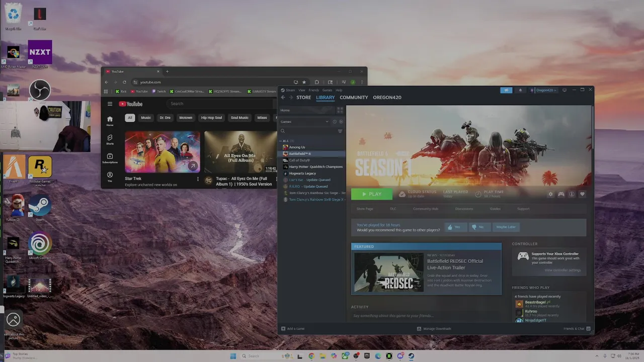Open the Store Page link
644x362 pixels.
[365, 209]
